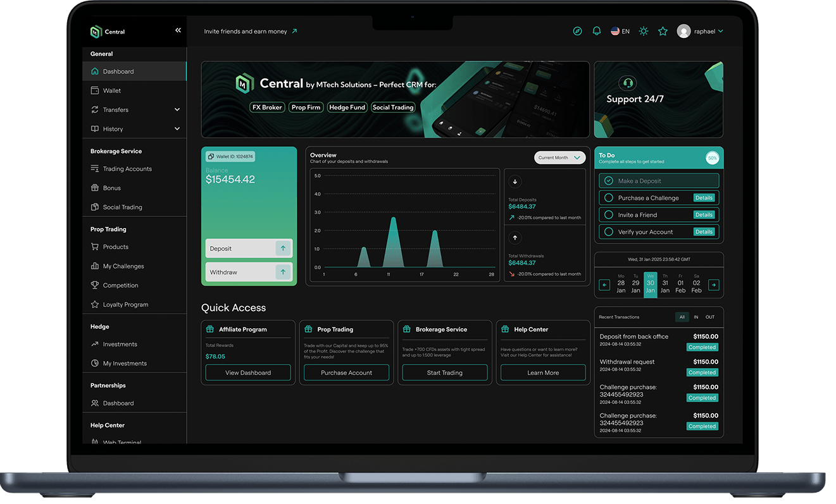Image resolution: width=836 pixels, height=504 pixels.
Task: Click the Total Withdrawals up-arrow icon
Action: click(x=515, y=238)
